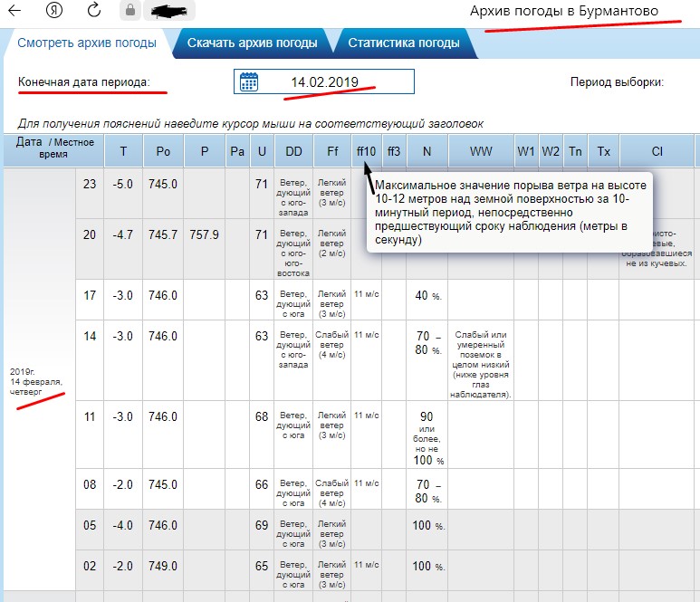Click hour 17 in the time column
This screenshot has height=602, width=700.
click(x=90, y=295)
